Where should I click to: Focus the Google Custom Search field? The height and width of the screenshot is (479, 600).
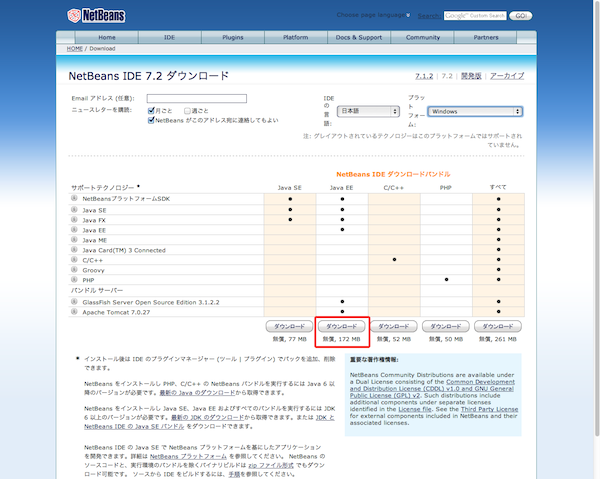click(x=475, y=16)
